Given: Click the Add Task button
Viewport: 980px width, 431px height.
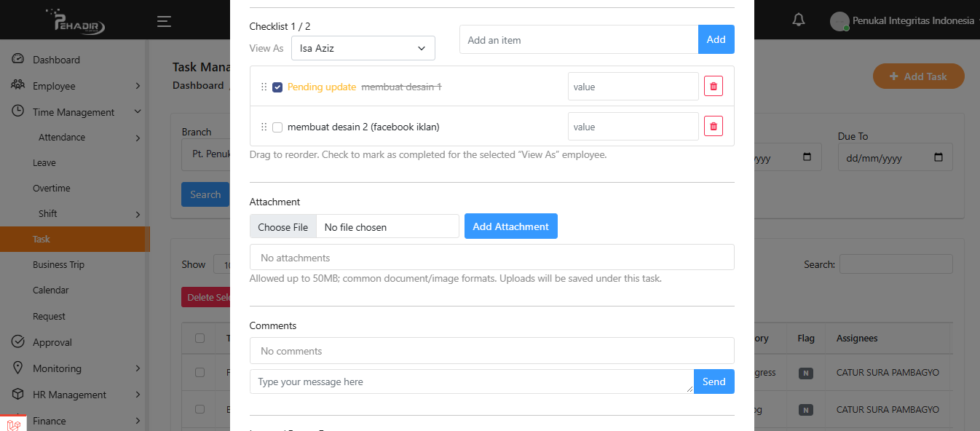Looking at the screenshot, I should coord(919,76).
